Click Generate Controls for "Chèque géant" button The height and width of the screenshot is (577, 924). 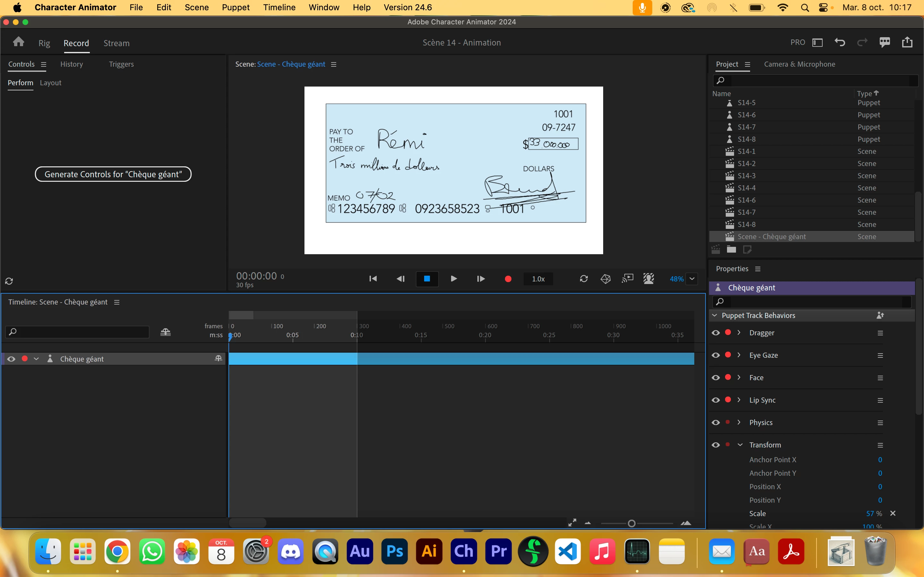point(113,174)
